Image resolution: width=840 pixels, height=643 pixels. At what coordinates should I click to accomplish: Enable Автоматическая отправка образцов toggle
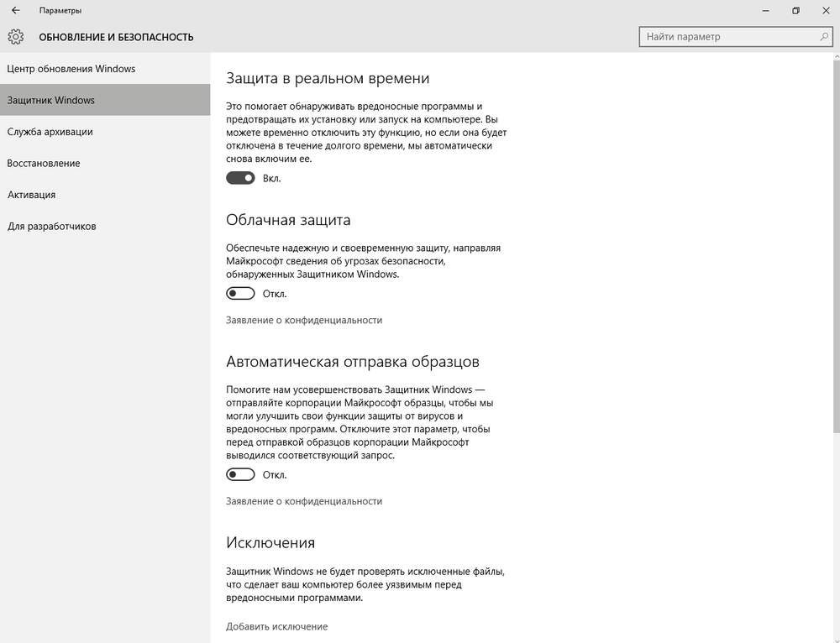pyautogui.click(x=240, y=474)
